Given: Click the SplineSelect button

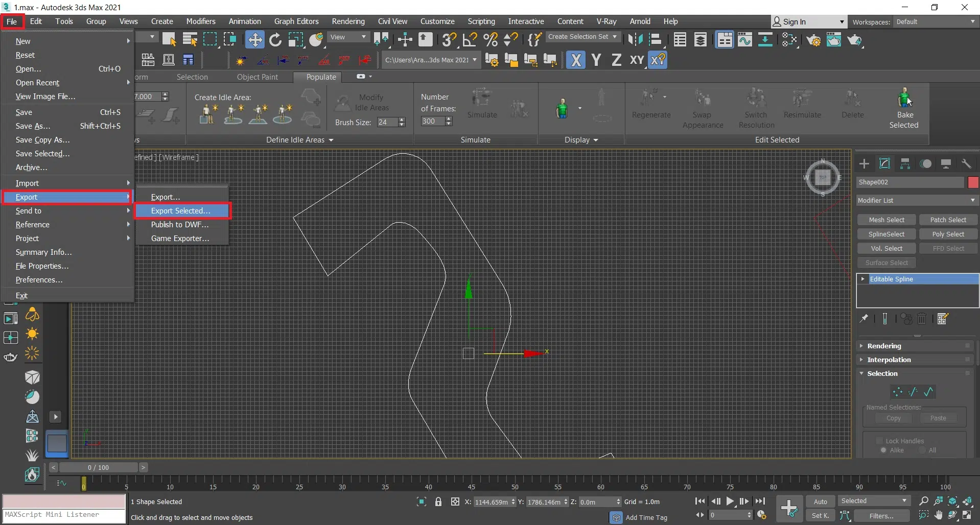Looking at the screenshot, I should coord(886,234).
